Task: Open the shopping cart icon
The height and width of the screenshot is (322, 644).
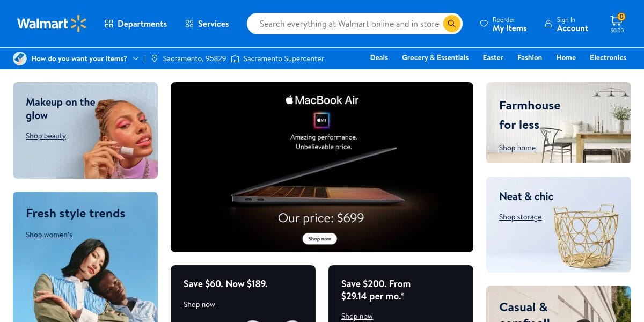Action: tap(616, 21)
